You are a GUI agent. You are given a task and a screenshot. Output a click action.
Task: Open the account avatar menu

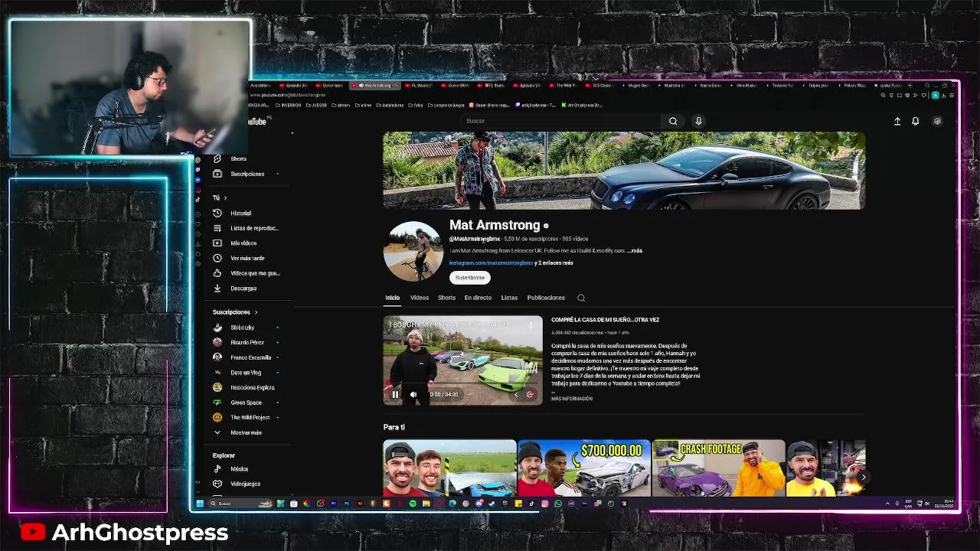tap(937, 121)
